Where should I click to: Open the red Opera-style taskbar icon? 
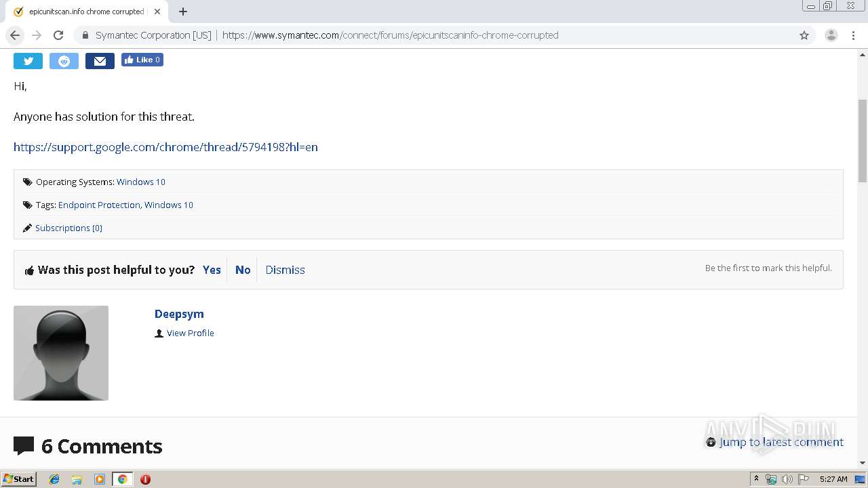pos(145,479)
